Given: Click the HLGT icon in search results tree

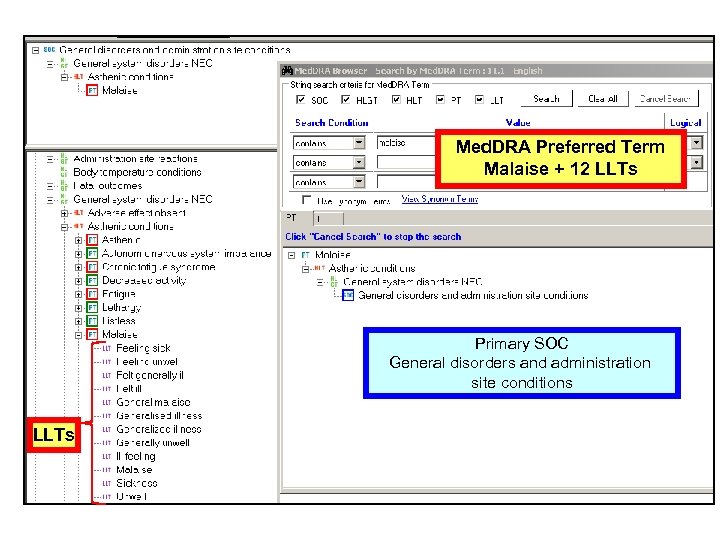Looking at the screenshot, I should tap(334, 282).
